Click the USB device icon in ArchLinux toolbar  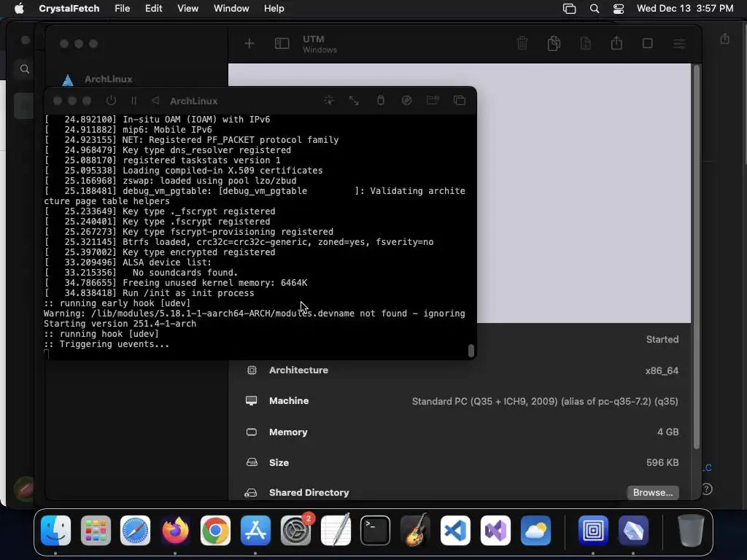pyautogui.click(x=380, y=100)
